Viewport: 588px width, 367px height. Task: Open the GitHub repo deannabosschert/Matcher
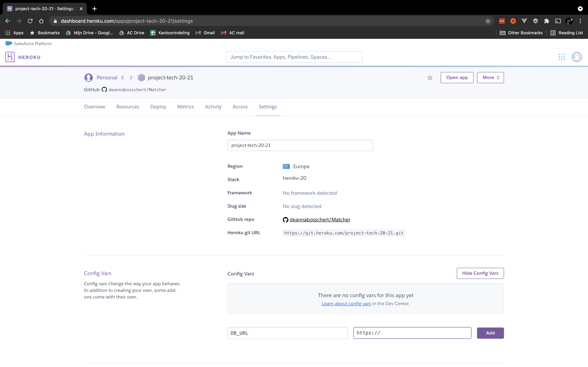[x=320, y=220]
